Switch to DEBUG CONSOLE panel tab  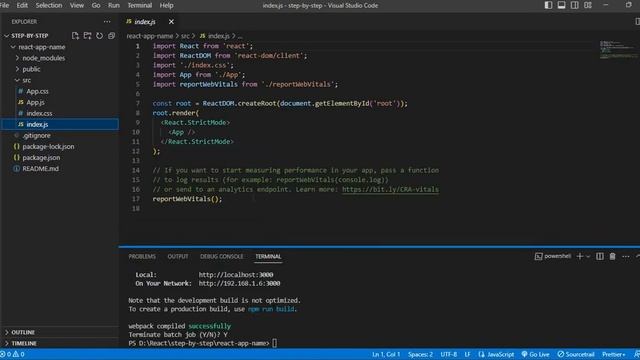[222, 256]
